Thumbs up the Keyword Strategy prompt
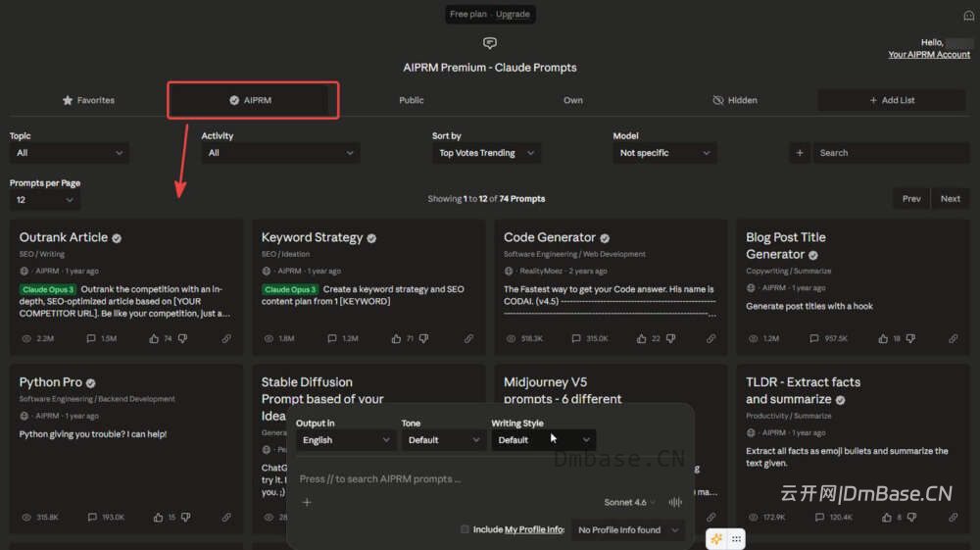The width and height of the screenshot is (980, 550). coord(396,338)
